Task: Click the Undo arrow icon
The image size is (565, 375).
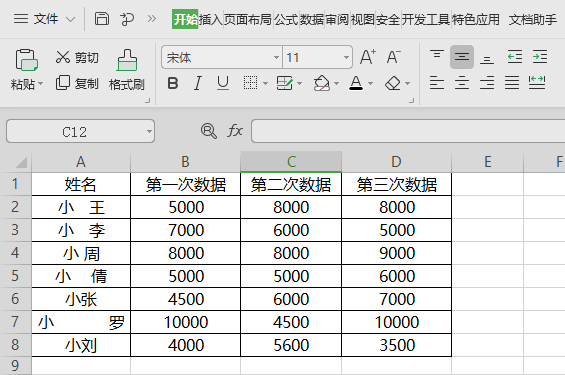Action: click(127, 18)
